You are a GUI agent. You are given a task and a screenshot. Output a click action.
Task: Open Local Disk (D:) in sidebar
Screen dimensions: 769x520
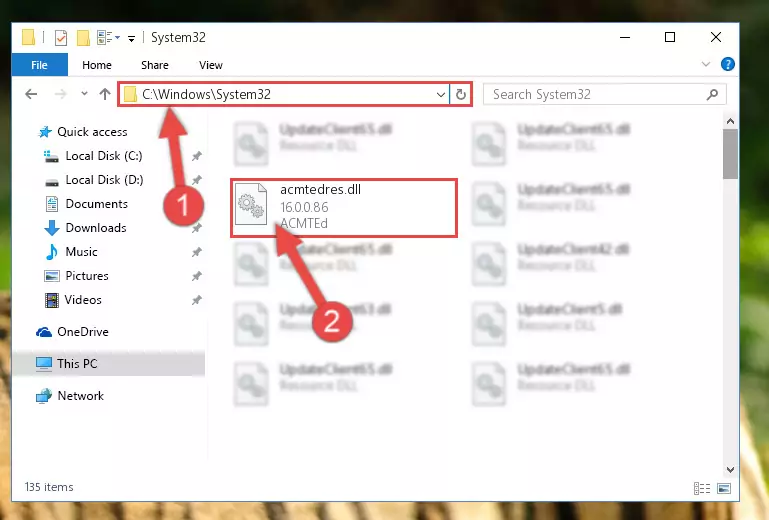click(104, 180)
